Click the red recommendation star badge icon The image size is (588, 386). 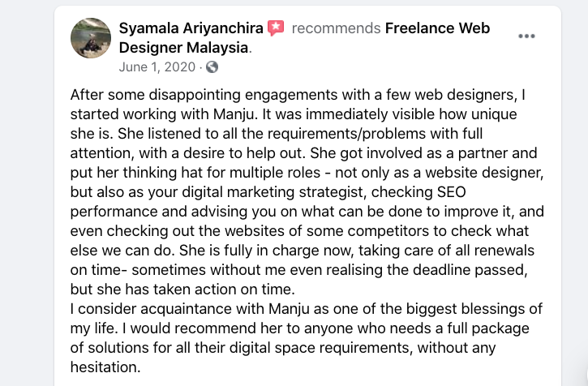pos(276,28)
